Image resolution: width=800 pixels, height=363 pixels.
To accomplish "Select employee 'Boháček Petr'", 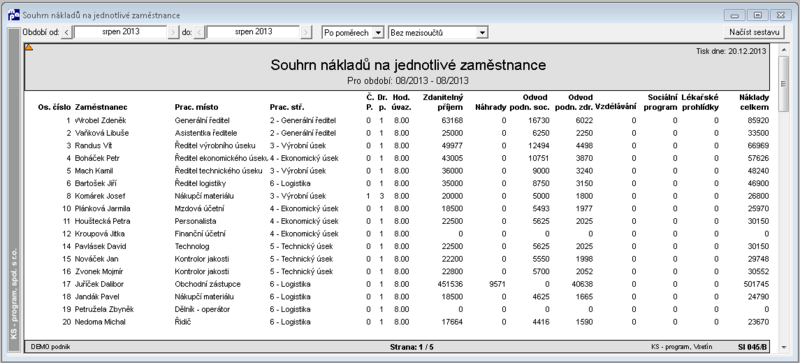I will [97, 158].
